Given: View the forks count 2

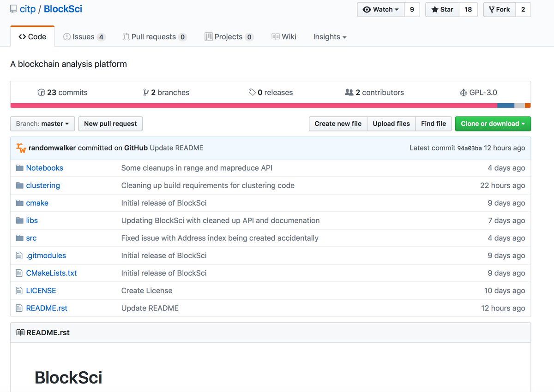Looking at the screenshot, I should click(x=523, y=9).
